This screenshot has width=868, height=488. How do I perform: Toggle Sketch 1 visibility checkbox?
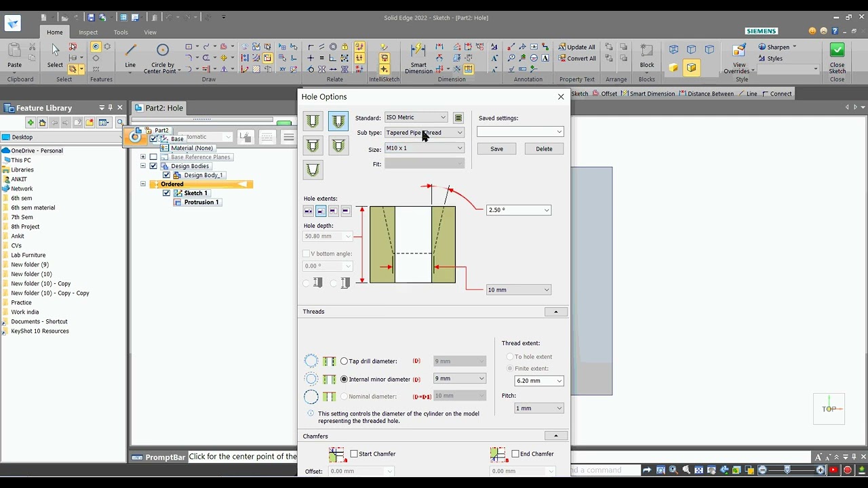pyautogui.click(x=166, y=193)
